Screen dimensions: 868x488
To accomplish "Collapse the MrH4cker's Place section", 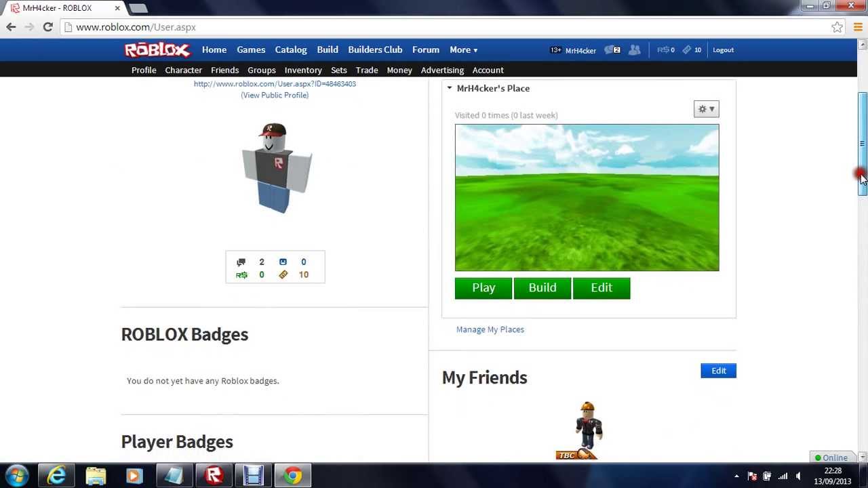I will (449, 88).
